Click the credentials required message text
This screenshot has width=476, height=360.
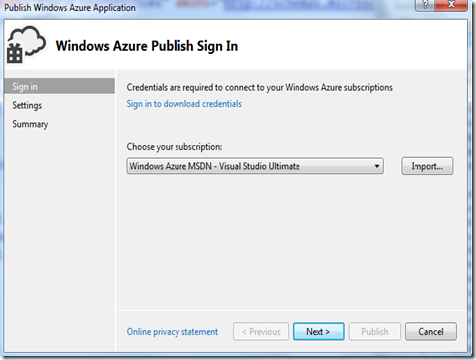260,87
